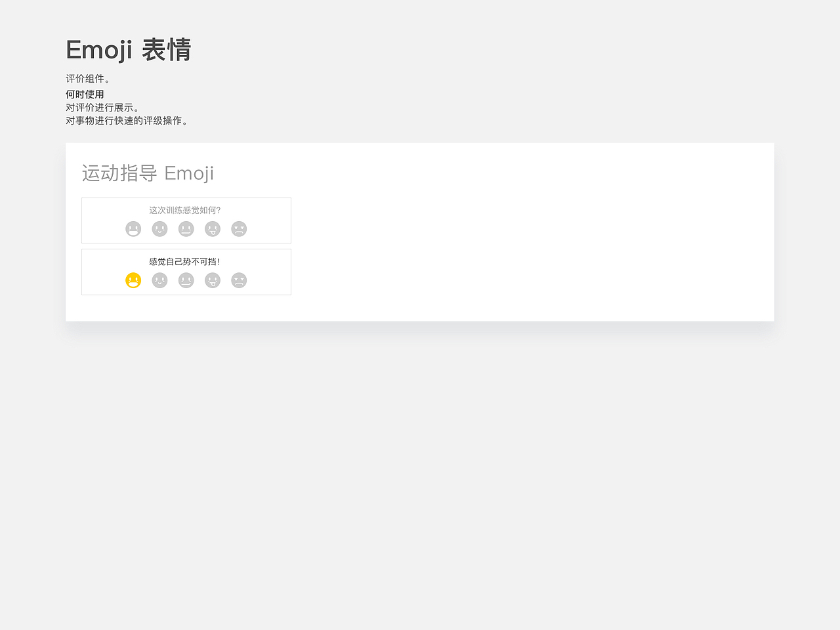The image size is (840, 630).
Task: Select the laughing emoji in the top rating row
Action: (x=133, y=228)
